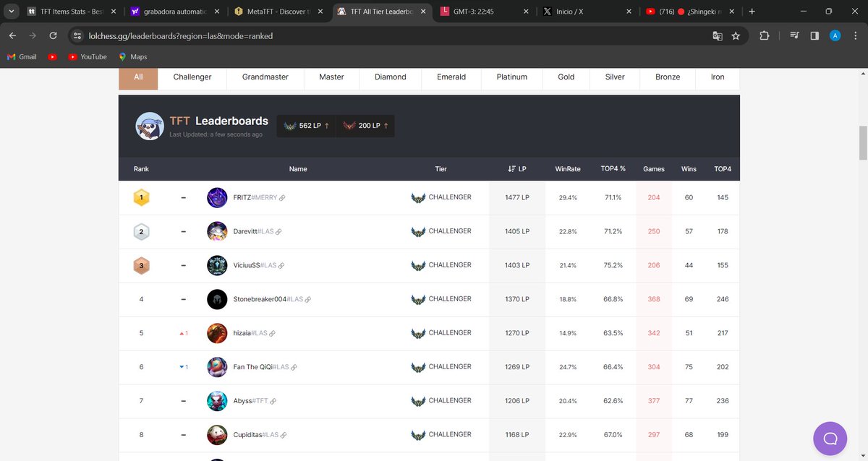Close the TFT All Tier Leaderboard tab
The image size is (868, 461).
(x=423, y=12)
